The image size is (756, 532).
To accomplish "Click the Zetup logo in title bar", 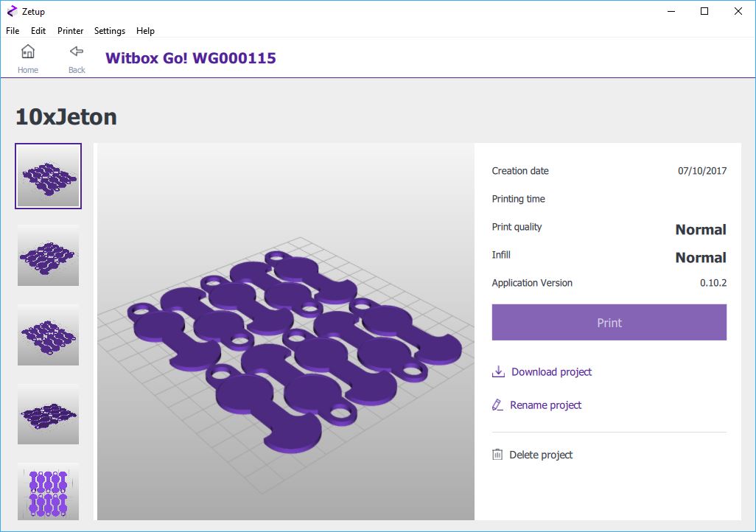I will [12, 11].
